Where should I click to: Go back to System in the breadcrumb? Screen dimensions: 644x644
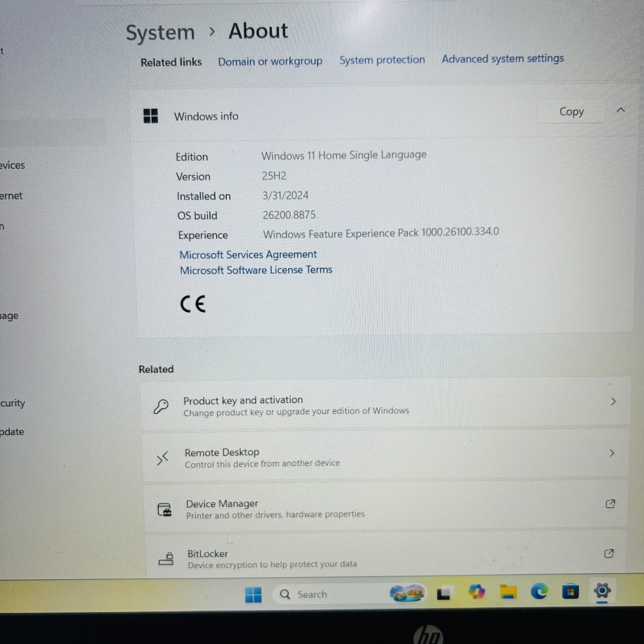[x=160, y=33]
